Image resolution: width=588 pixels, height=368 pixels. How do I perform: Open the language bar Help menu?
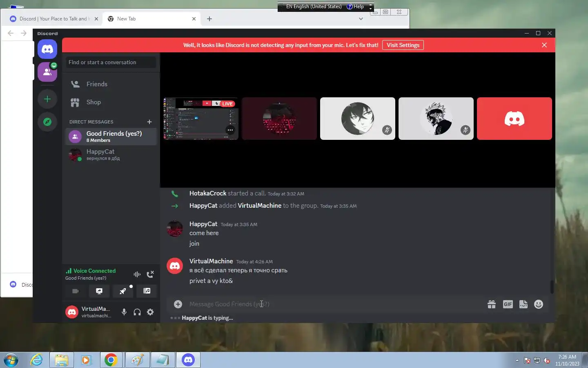(x=355, y=7)
